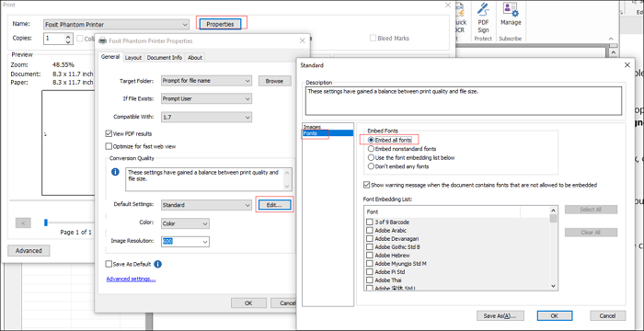This screenshot has height=331, width=644.
Task: Check the Adobe Devanagari font box
Action: pyautogui.click(x=370, y=239)
